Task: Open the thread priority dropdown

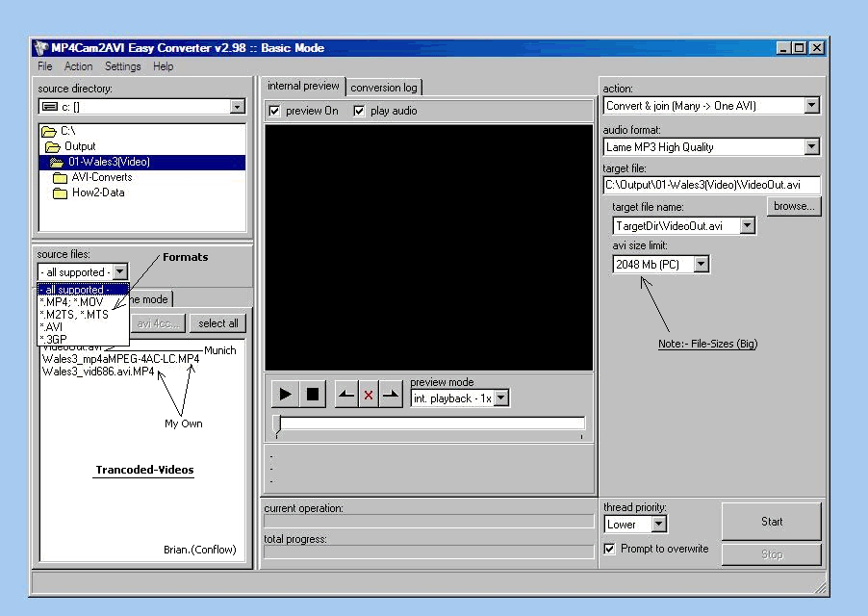Action: (659, 525)
